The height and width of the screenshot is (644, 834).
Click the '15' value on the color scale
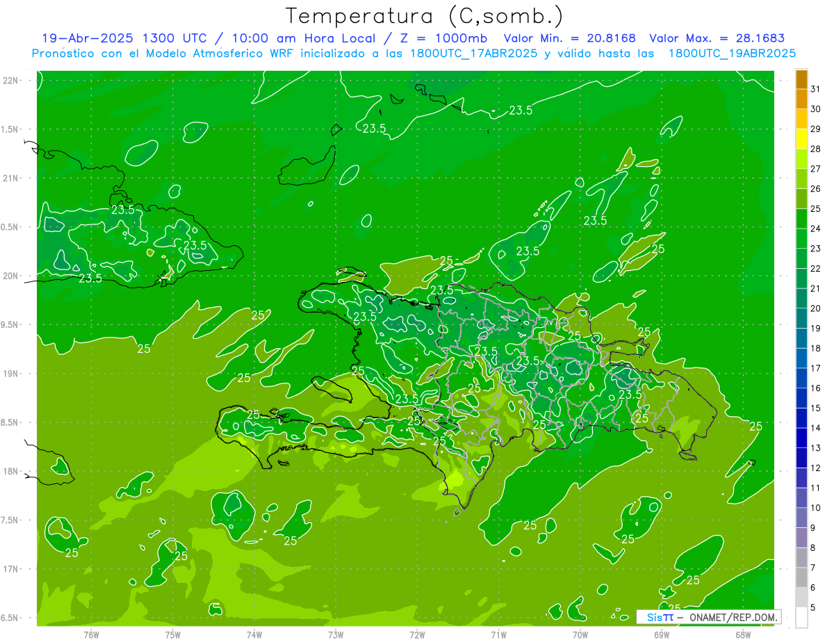pos(816,408)
